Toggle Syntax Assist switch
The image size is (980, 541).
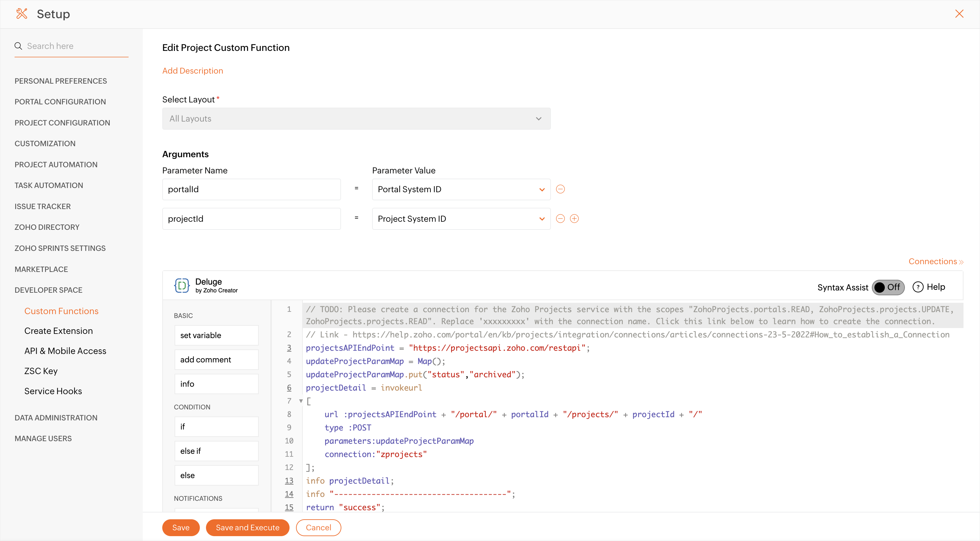point(888,287)
